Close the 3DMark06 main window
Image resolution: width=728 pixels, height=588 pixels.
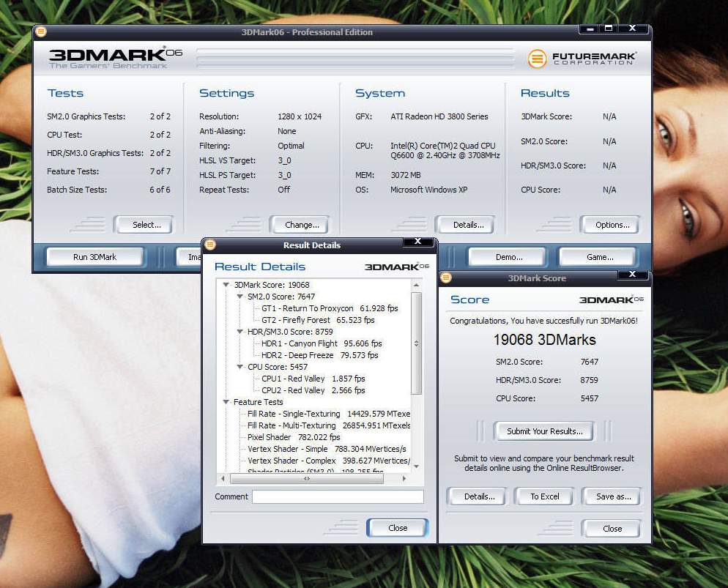[632, 29]
